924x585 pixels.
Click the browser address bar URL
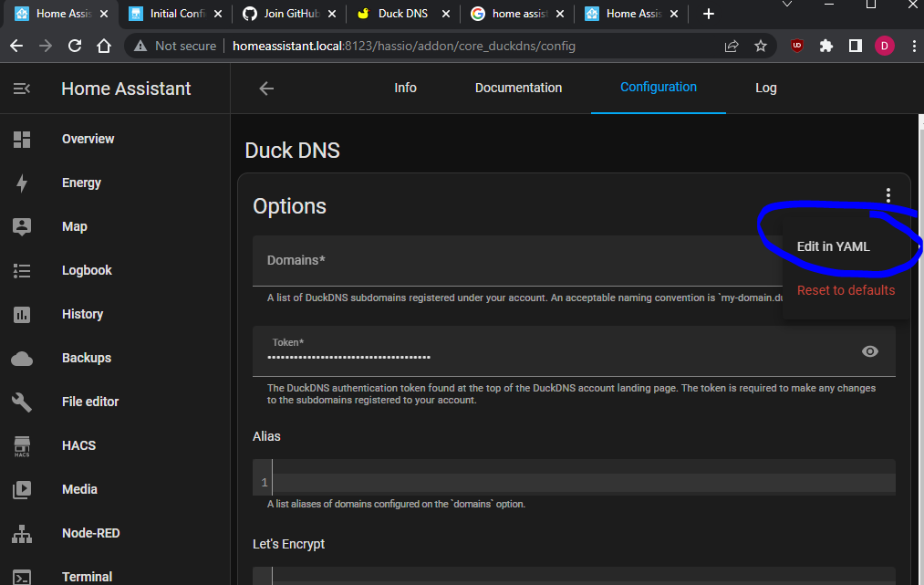404,46
